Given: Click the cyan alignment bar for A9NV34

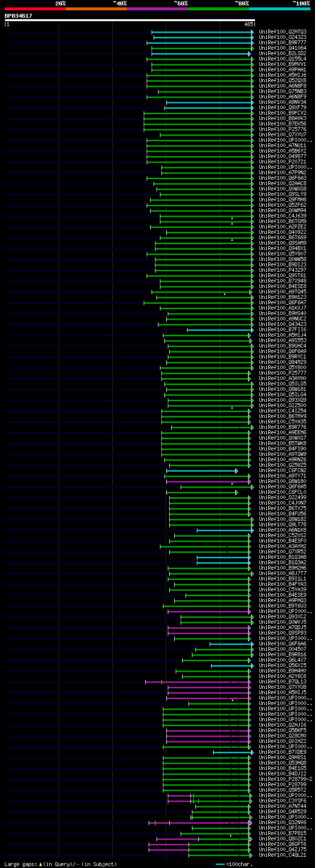Looking at the screenshot, I should tap(210, 102).
